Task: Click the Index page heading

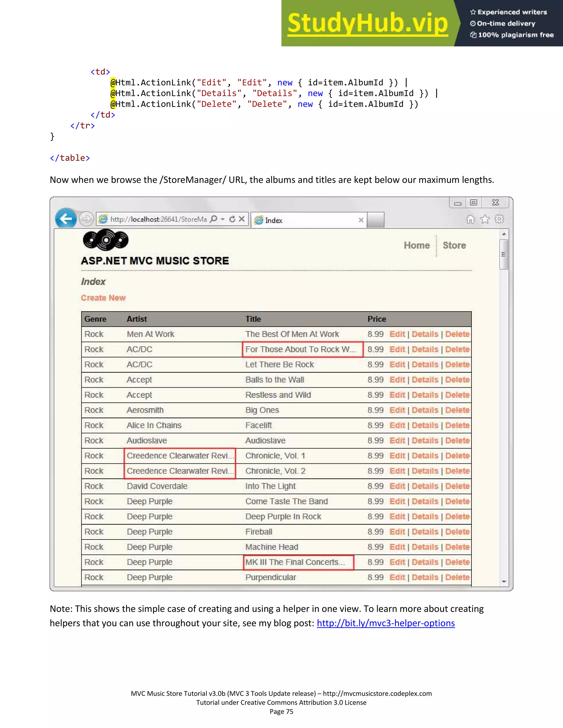Action: click(93, 282)
